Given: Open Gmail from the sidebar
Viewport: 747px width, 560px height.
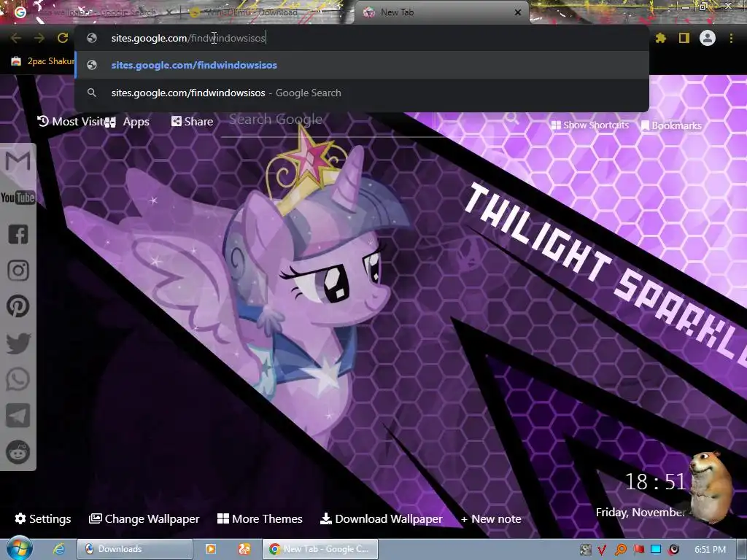Looking at the screenshot, I should [x=18, y=161].
